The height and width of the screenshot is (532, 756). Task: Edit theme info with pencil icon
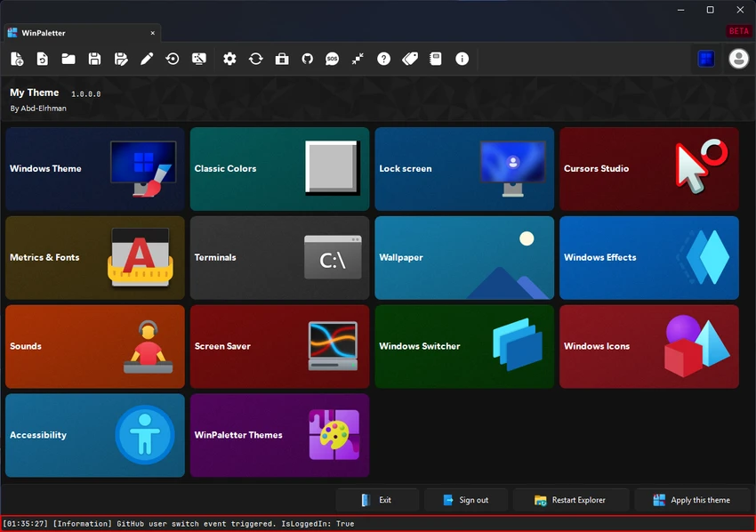coord(147,59)
